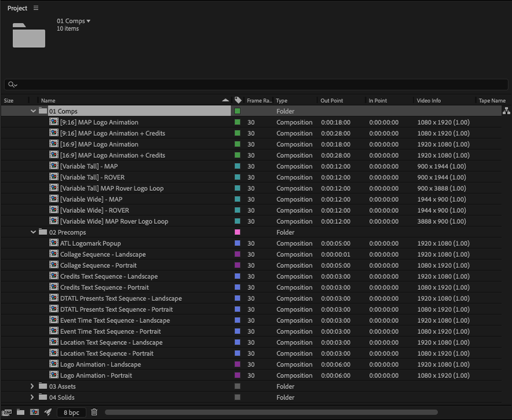Click the 8 bpc color depth button
This screenshot has height=420, width=512.
coord(71,412)
